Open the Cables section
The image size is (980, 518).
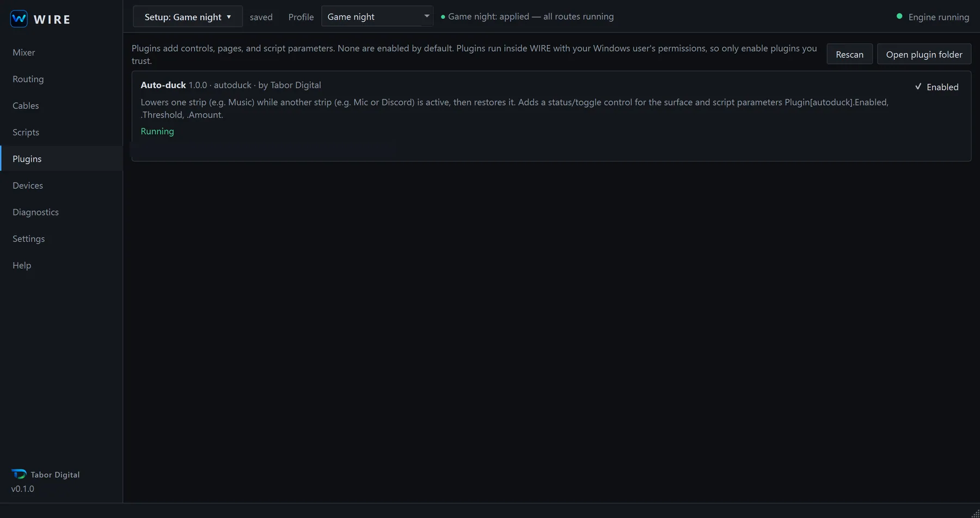[62, 106]
